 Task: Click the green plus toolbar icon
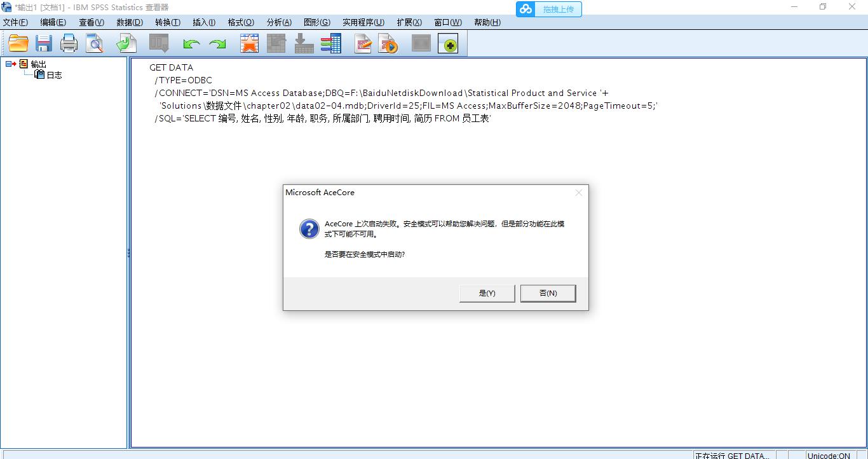[448, 43]
